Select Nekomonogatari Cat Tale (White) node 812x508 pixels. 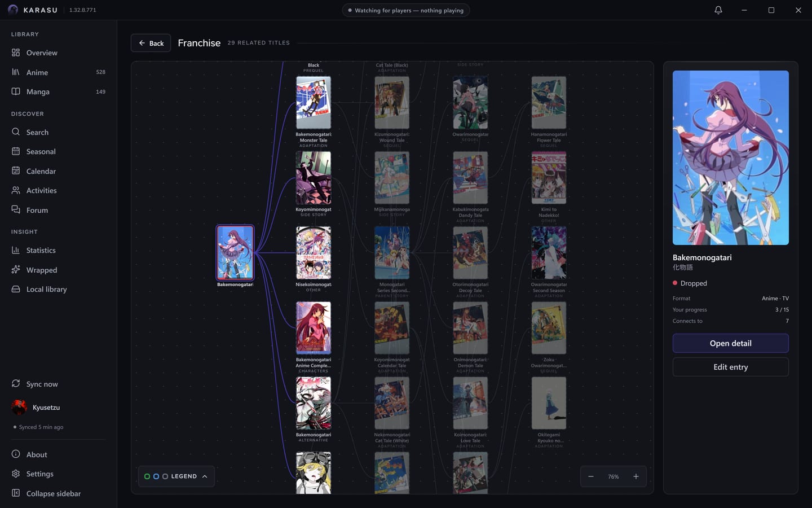click(x=392, y=403)
